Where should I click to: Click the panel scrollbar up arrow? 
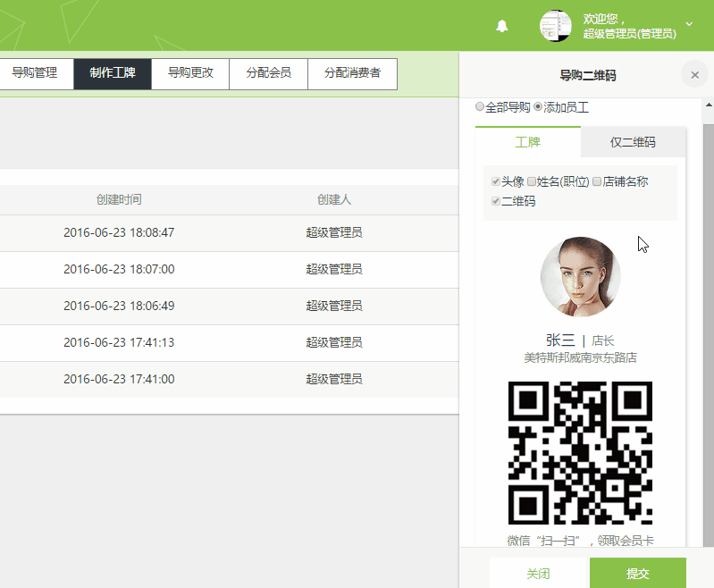coord(709,105)
